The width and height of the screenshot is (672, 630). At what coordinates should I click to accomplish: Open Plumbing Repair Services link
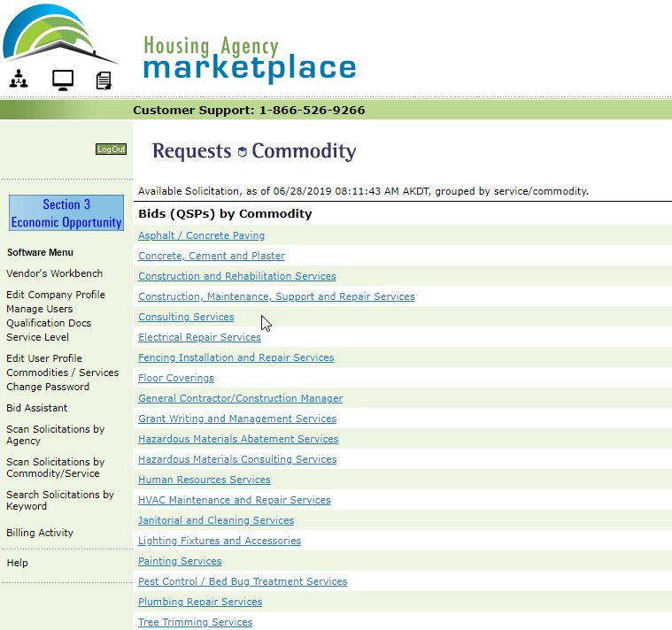pos(200,602)
